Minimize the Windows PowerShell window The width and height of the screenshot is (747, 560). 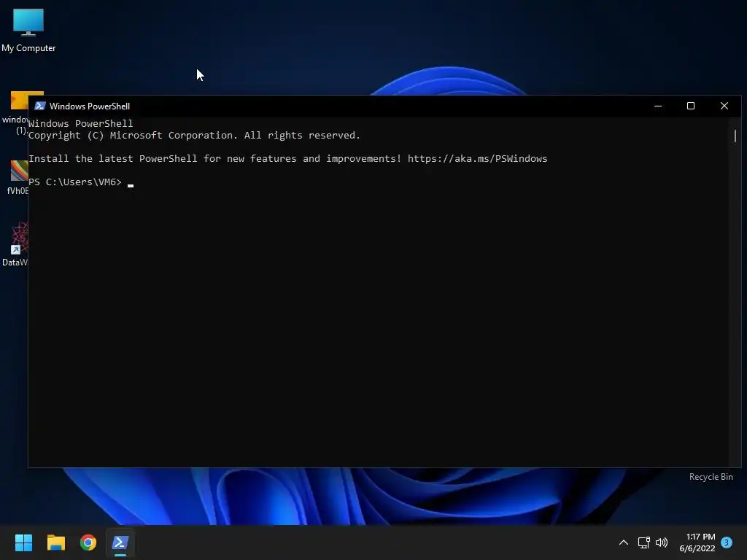click(x=658, y=106)
